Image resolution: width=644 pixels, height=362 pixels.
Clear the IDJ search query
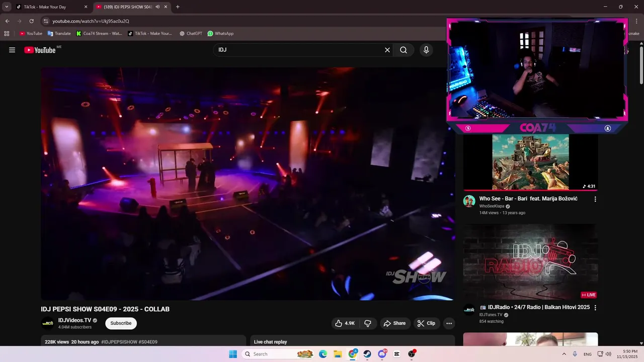(x=387, y=50)
